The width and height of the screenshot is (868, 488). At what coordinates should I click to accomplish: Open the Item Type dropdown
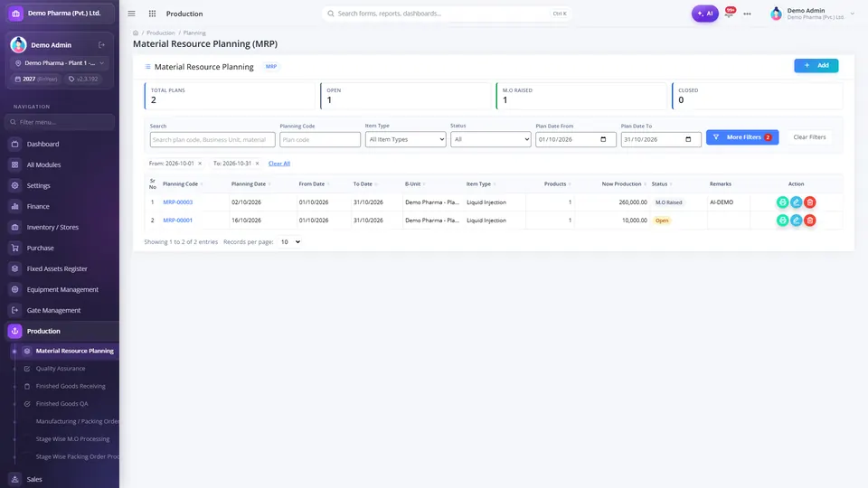tap(405, 139)
